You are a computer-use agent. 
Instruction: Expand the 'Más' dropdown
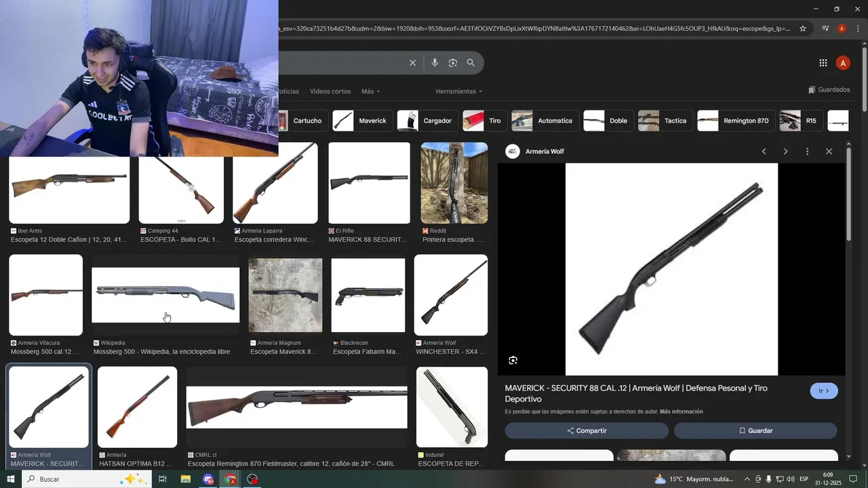(371, 91)
